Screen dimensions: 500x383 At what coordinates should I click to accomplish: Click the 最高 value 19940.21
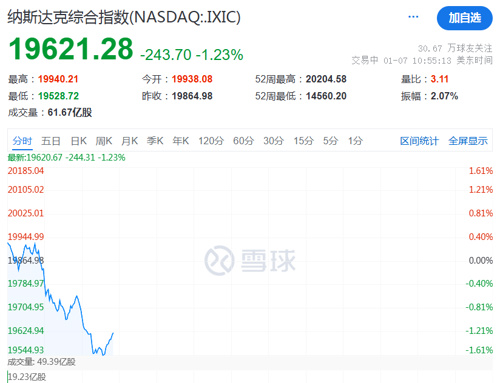[x=58, y=79]
